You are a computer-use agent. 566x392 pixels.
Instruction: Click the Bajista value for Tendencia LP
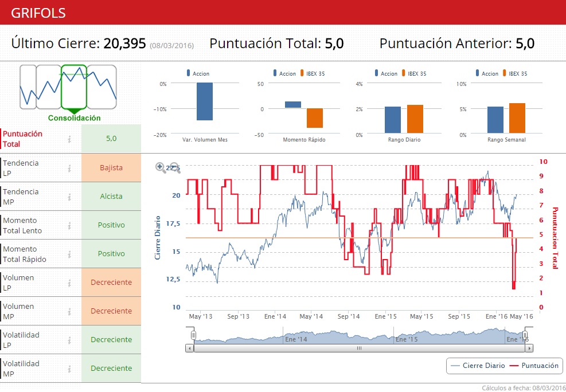point(111,168)
